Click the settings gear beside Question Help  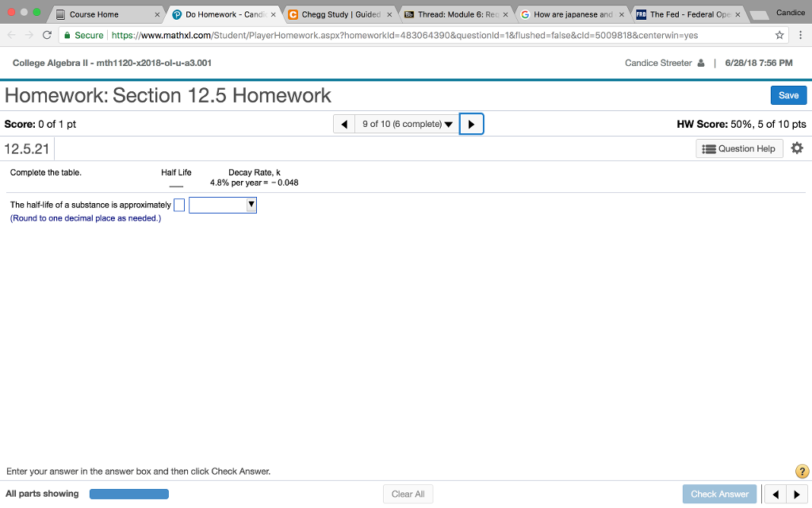tap(797, 148)
